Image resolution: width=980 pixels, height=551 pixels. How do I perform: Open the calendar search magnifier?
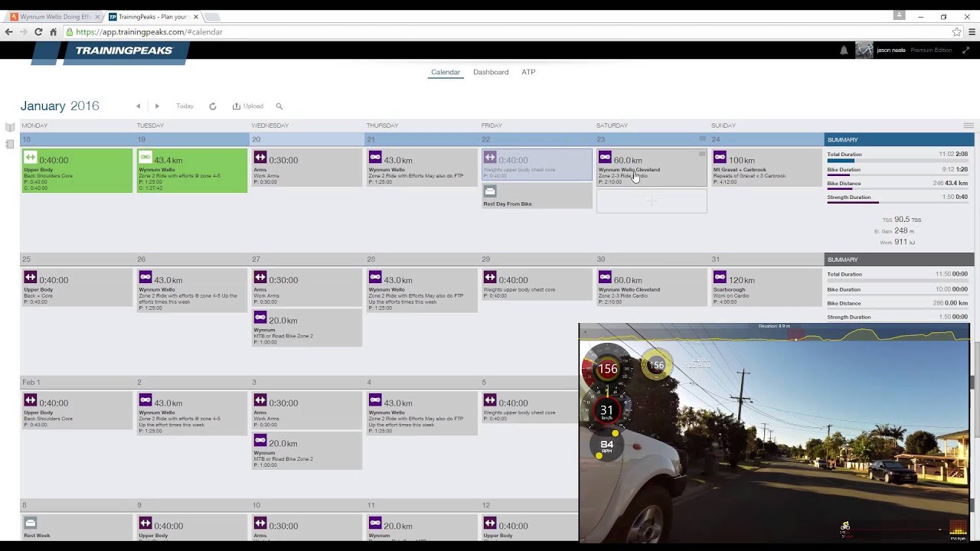(x=279, y=106)
